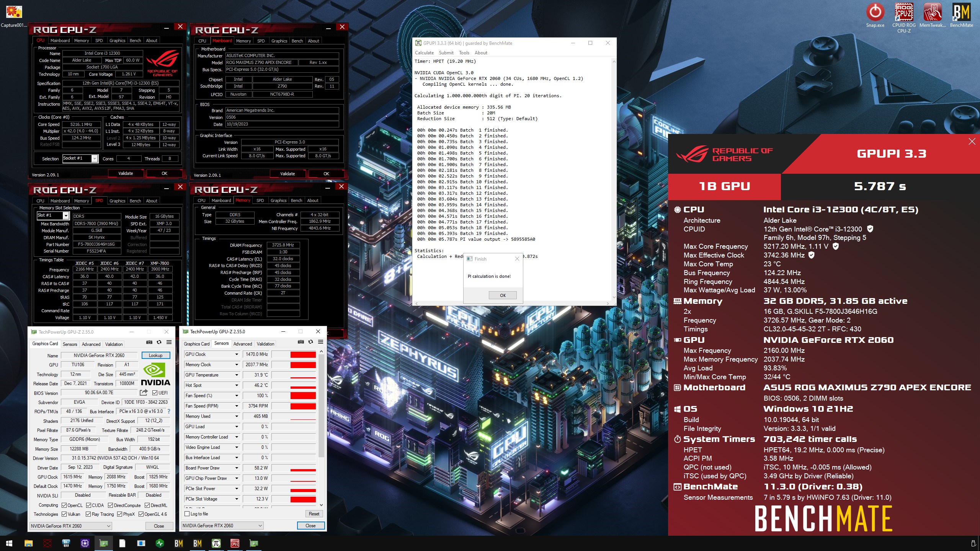The image size is (980, 551).
Task: Expand the GPU Temperature sensor dropdown
Action: tap(237, 375)
